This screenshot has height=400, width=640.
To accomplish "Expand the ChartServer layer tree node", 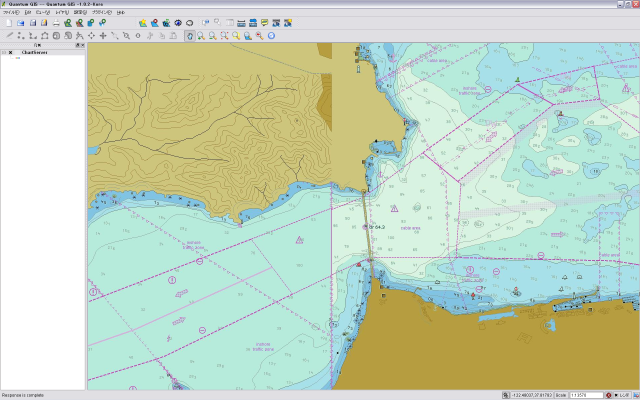I will [4, 53].
